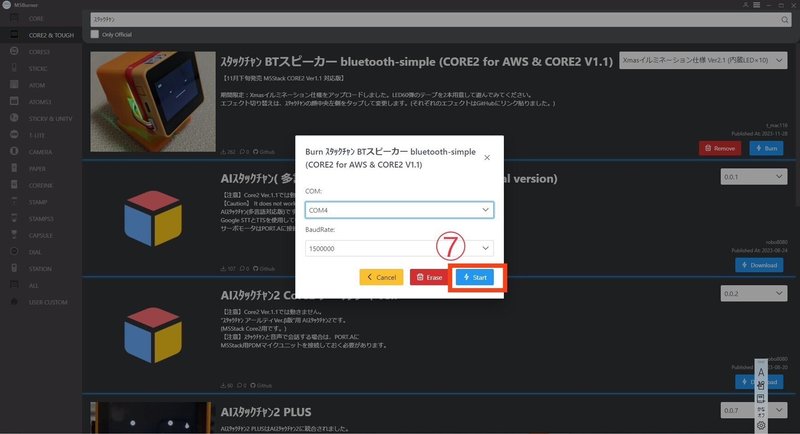Click the IME settings gear icon
This screenshot has width=800, height=434.
click(x=761, y=425)
